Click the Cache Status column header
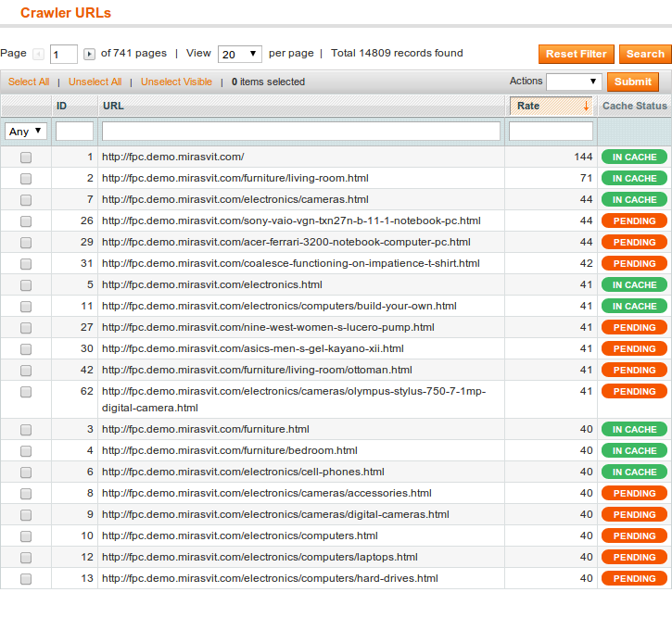The width and height of the screenshot is (672, 630). tap(635, 106)
